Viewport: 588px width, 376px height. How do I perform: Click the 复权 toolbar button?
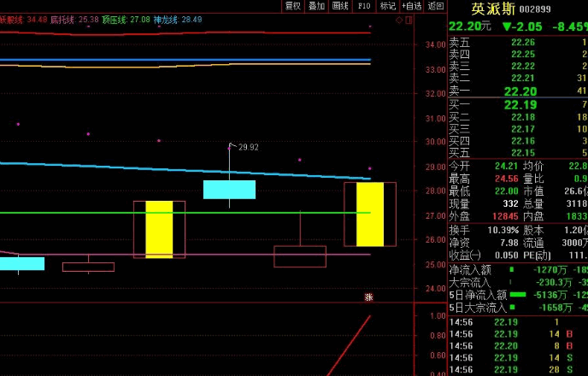pyautogui.click(x=293, y=6)
